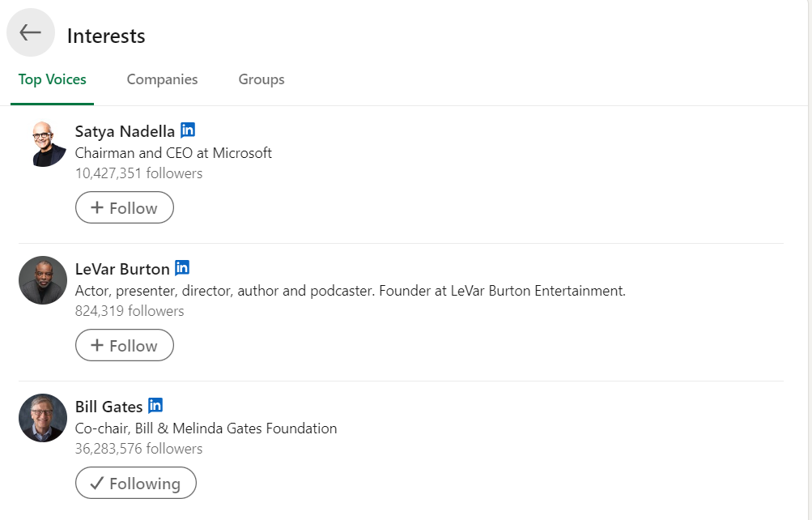Viewport: 812px width, 520px height.
Task: Unfollow Bill Gates via Following button
Action: click(x=136, y=484)
